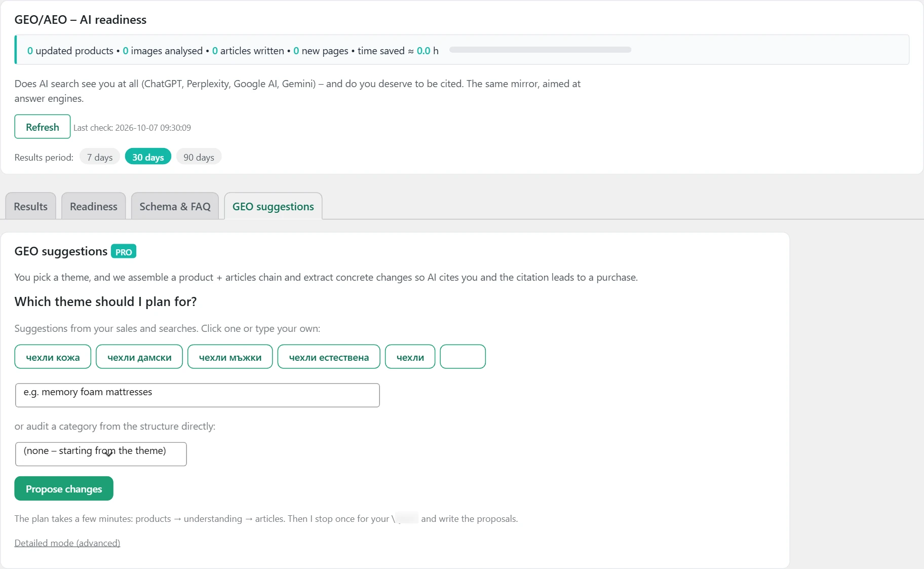924x569 pixels.
Task: Open the category audit dropdown
Action: pos(101,454)
